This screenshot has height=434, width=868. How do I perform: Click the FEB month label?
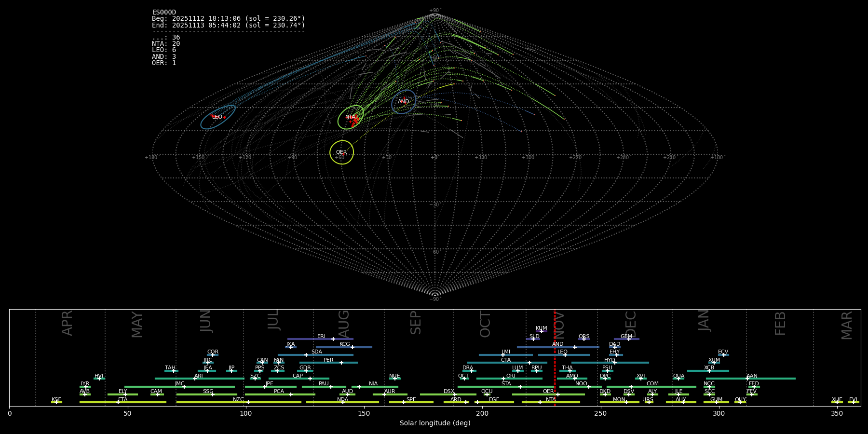click(x=780, y=323)
